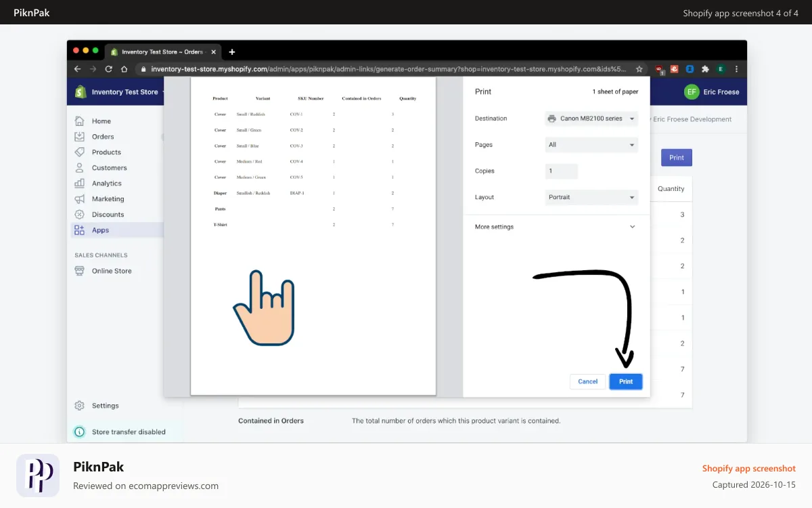The width and height of the screenshot is (812, 508).
Task: Open the extensions puzzle piece icon
Action: point(705,69)
